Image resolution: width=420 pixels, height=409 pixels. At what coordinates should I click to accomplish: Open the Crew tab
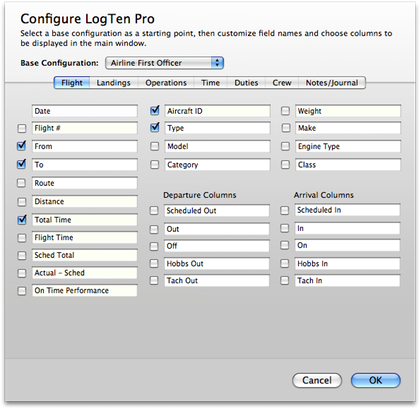click(282, 83)
